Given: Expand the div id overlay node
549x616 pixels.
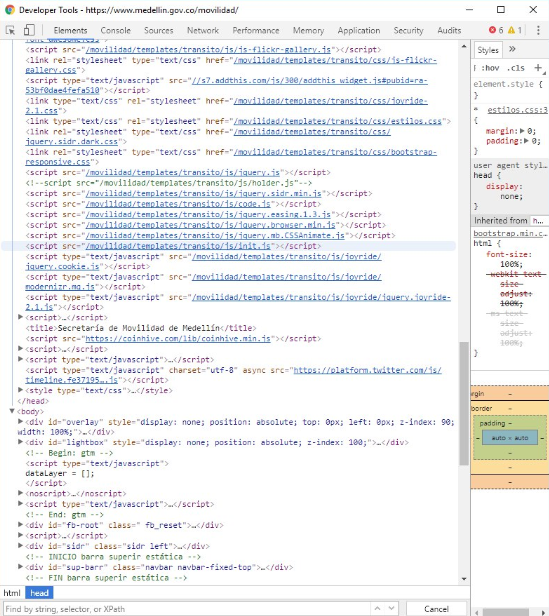Looking at the screenshot, I should coord(20,422).
